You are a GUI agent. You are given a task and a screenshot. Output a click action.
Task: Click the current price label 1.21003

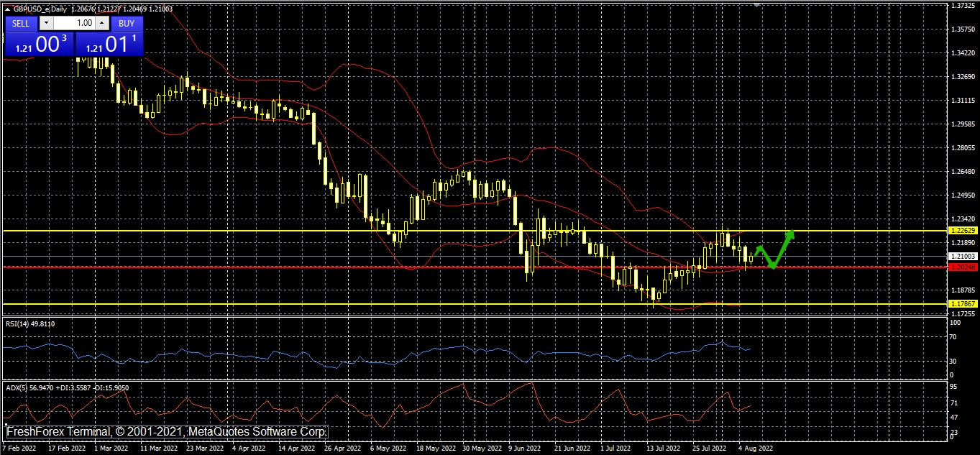[x=962, y=257]
